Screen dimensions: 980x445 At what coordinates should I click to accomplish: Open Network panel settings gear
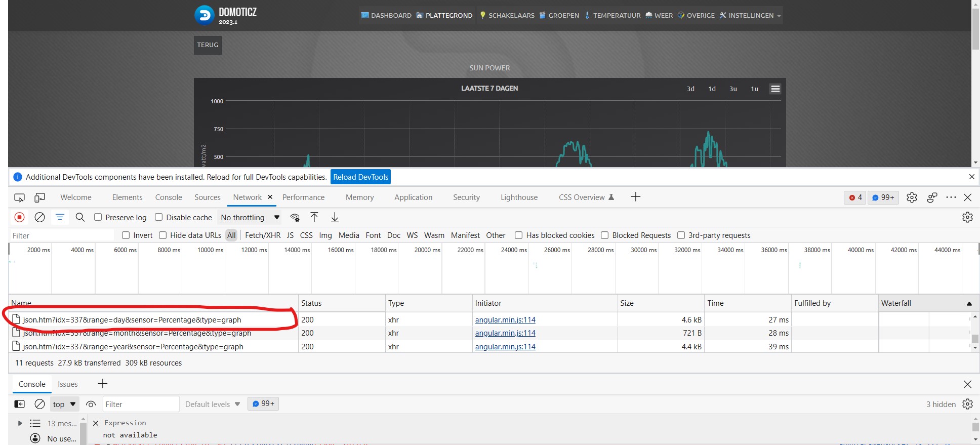pos(967,217)
